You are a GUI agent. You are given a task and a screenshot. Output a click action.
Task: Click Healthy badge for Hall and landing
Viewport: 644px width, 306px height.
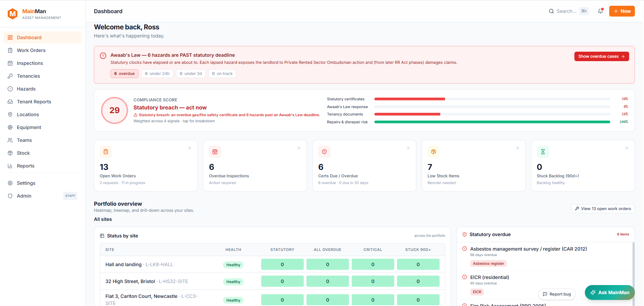pos(233,265)
